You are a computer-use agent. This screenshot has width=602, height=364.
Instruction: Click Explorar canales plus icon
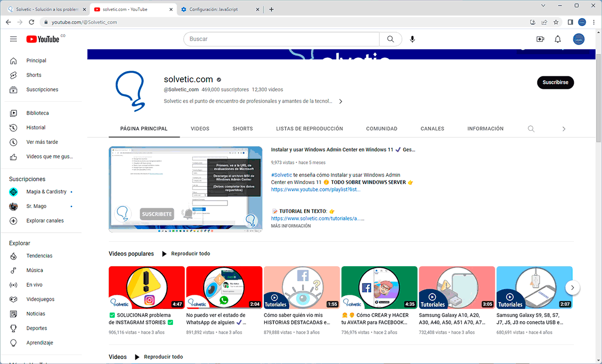click(14, 221)
